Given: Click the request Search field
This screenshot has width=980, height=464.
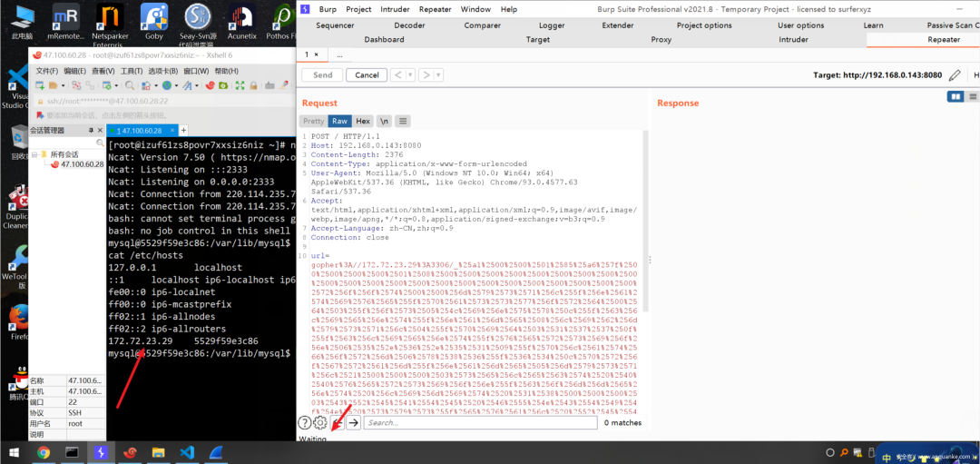Looking at the screenshot, I should (x=479, y=423).
